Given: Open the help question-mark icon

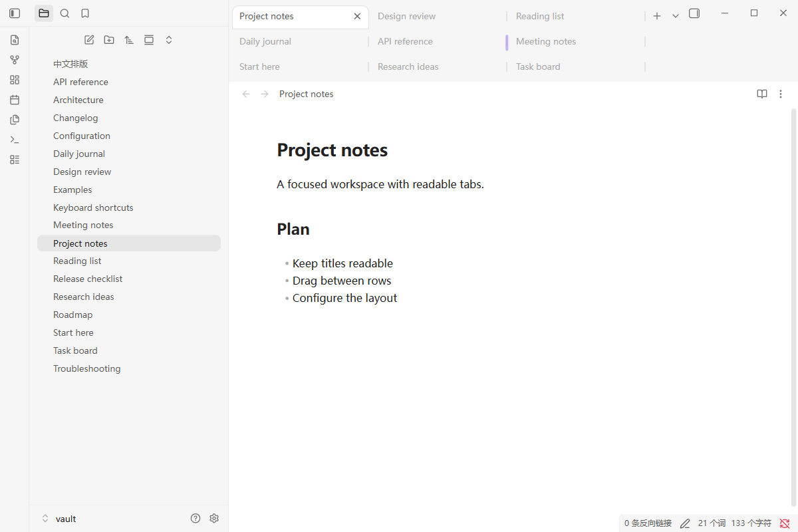Looking at the screenshot, I should pos(196,518).
